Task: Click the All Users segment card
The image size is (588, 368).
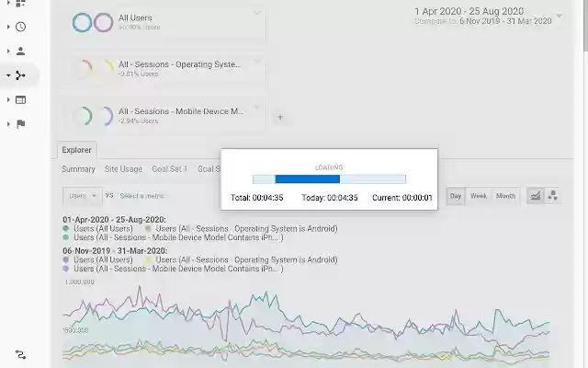Action: pyautogui.click(x=164, y=22)
